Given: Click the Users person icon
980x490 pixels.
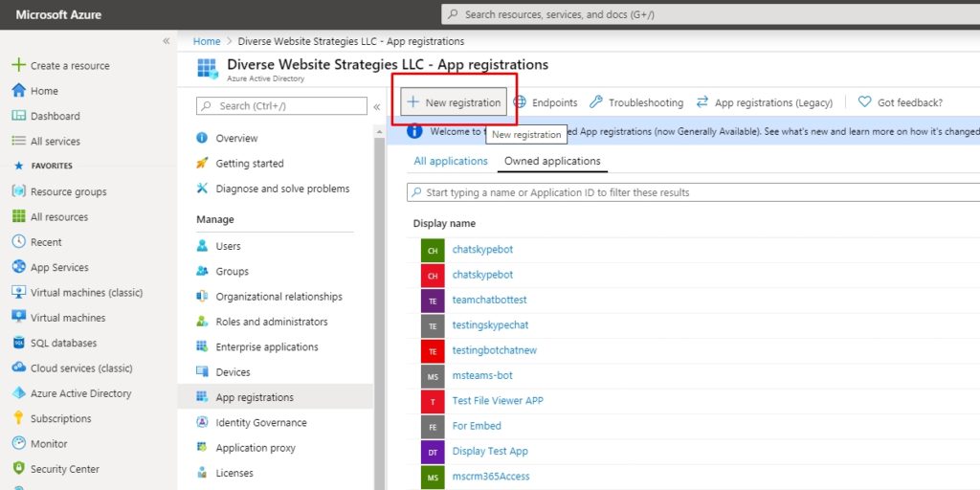Looking at the screenshot, I should pyautogui.click(x=202, y=246).
